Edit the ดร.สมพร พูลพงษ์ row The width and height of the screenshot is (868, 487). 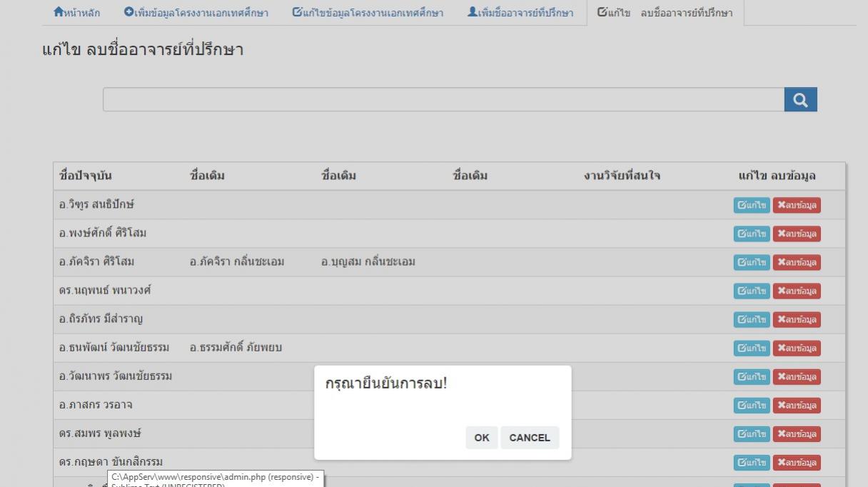(752, 434)
